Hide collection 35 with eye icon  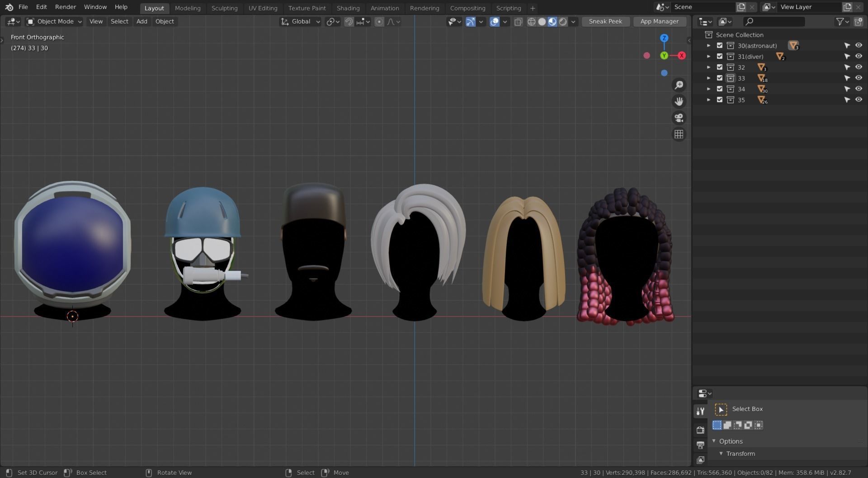pos(859,100)
